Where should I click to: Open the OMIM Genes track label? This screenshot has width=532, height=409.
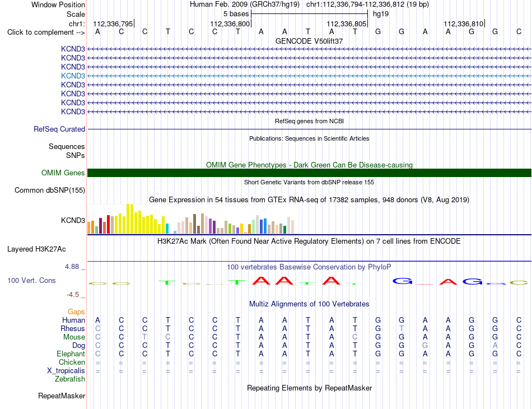[x=63, y=173]
